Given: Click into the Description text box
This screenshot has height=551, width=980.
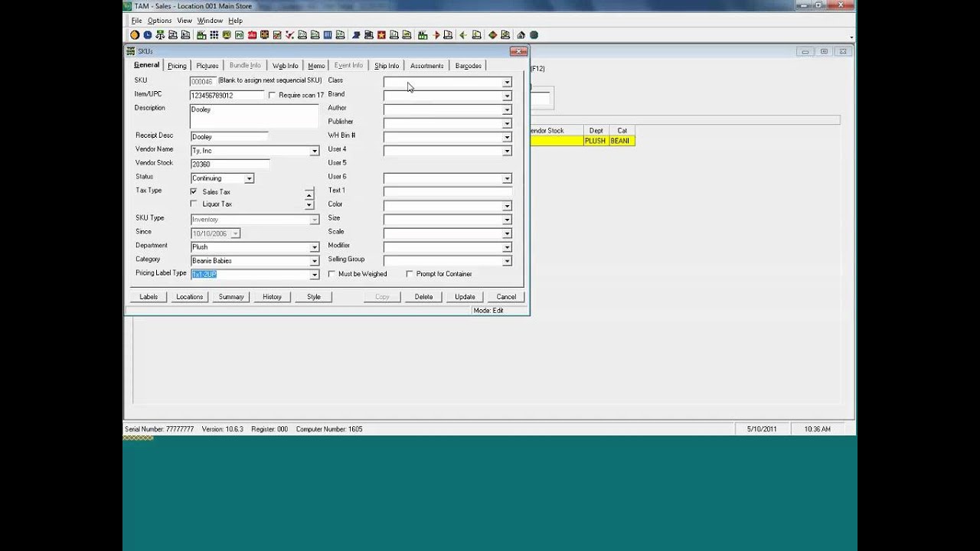Looking at the screenshot, I should [x=254, y=116].
